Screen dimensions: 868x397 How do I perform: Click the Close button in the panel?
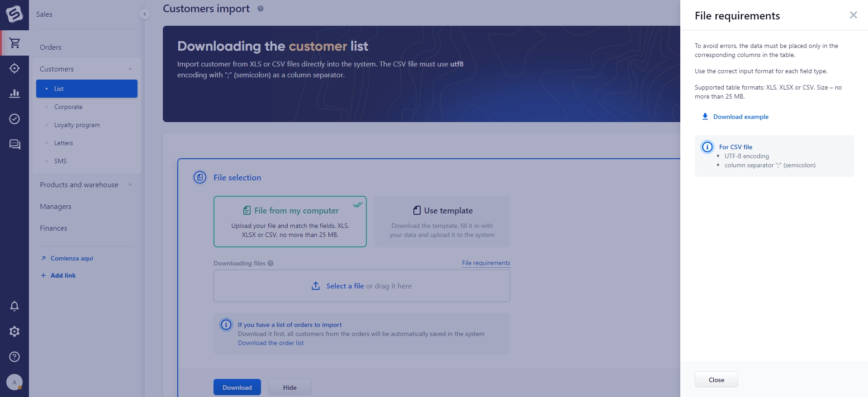(716, 379)
